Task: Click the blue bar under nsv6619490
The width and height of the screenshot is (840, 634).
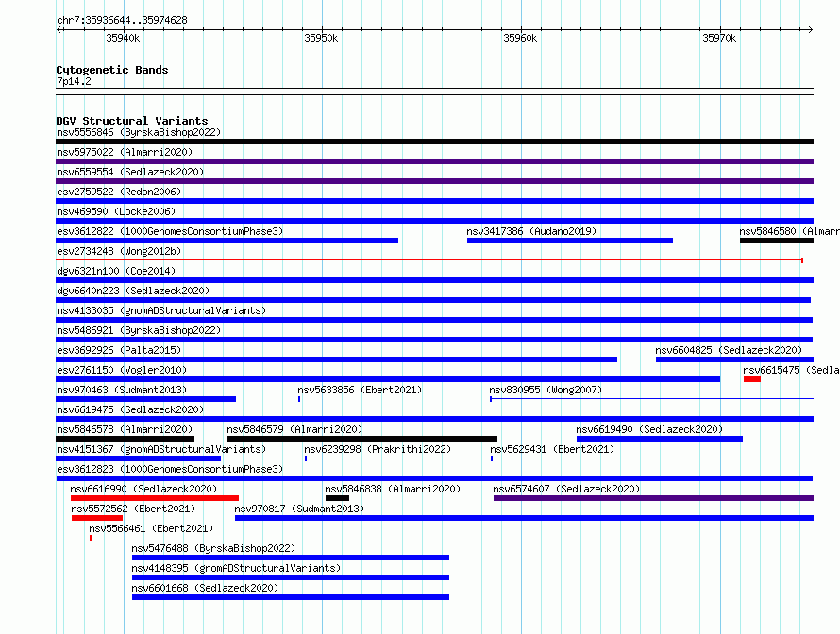Action: (660, 439)
